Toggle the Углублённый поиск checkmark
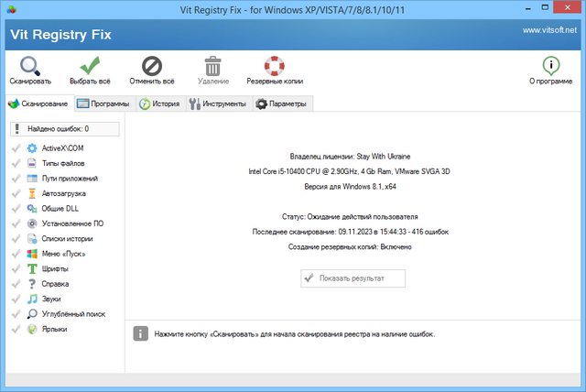 point(16,313)
